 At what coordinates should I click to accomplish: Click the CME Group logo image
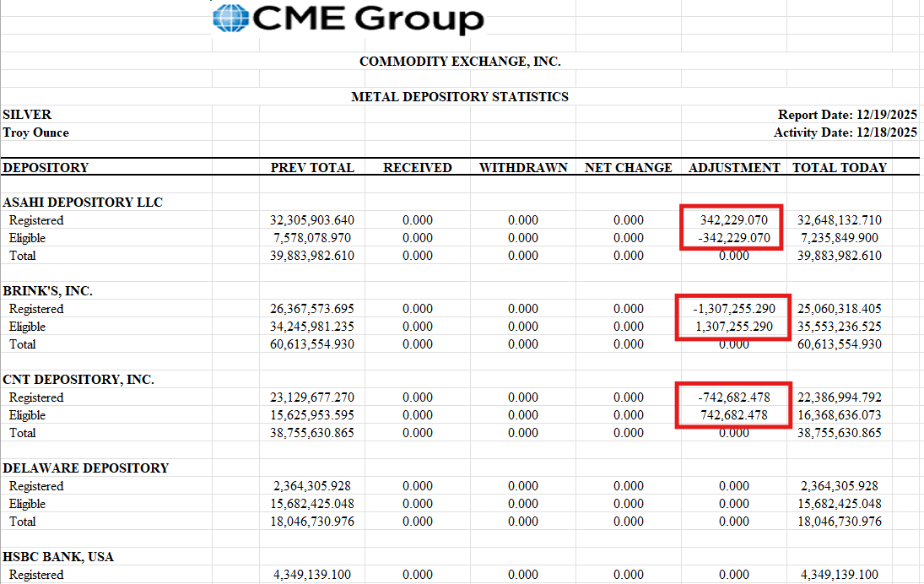click(349, 19)
